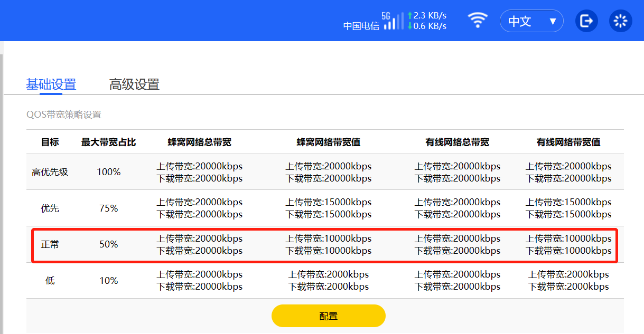
Task: Click the language dropdown arrow
Action: tap(553, 22)
